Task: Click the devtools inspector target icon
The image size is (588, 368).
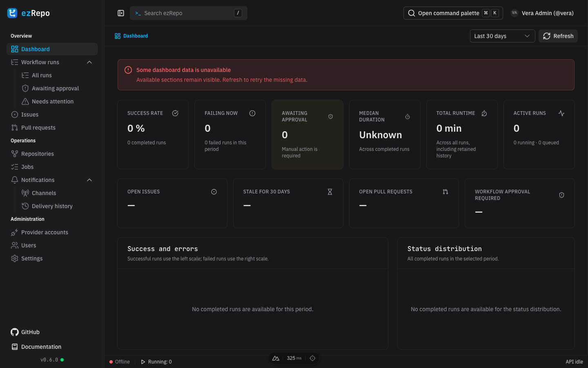Action: click(312, 358)
